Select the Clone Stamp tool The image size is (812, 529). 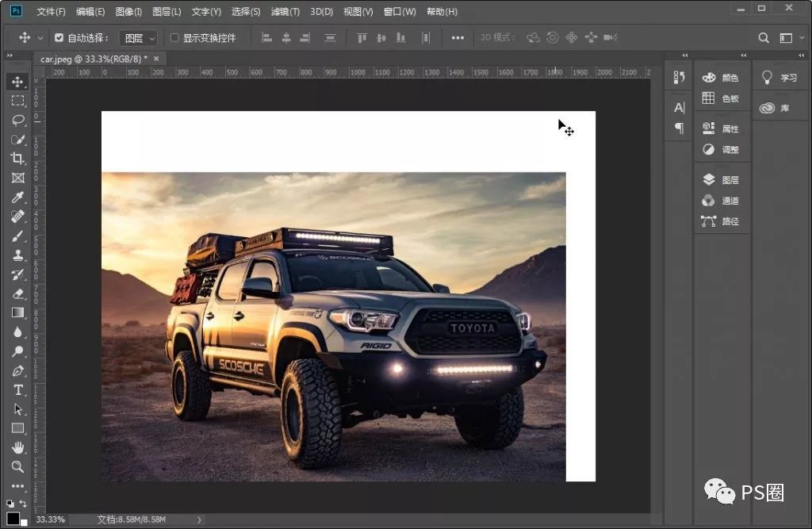[17, 255]
